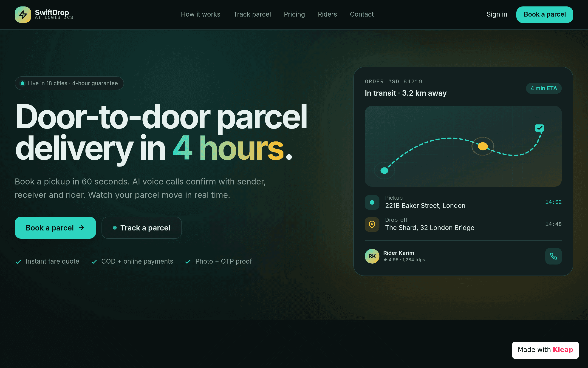The image size is (588, 368).
Task: Click the "4 hours" gradient headline text
Action: coord(228,148)
